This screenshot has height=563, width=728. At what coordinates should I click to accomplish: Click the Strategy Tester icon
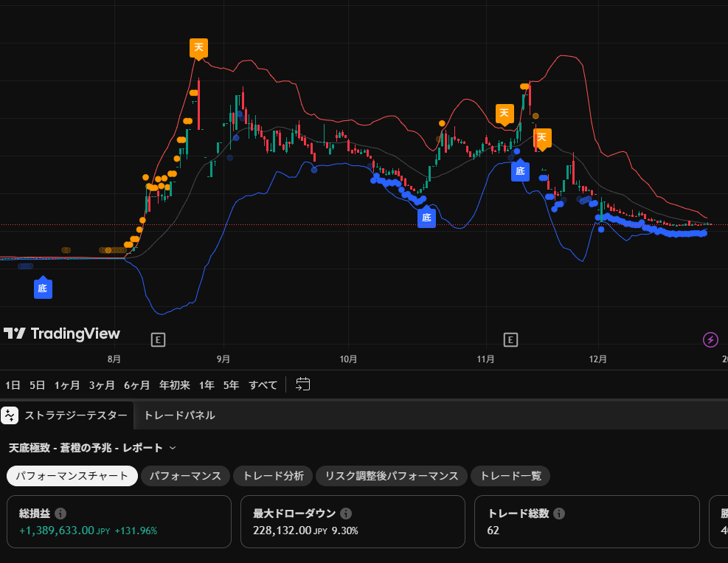point(10,415)
